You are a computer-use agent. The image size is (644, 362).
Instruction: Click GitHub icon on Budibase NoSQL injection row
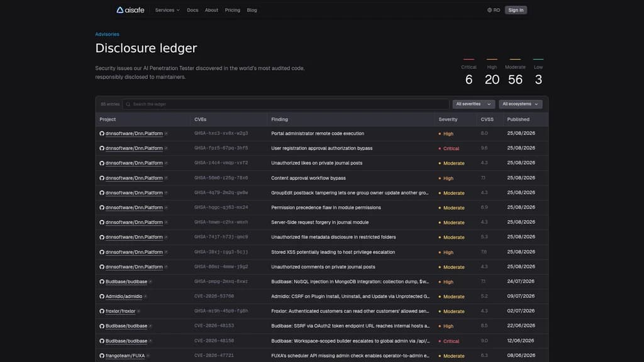pyautogui.click(x=102, y=282)
